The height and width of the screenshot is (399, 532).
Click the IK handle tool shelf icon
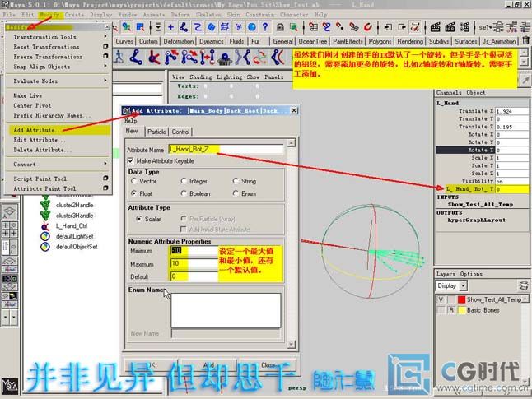154,57
